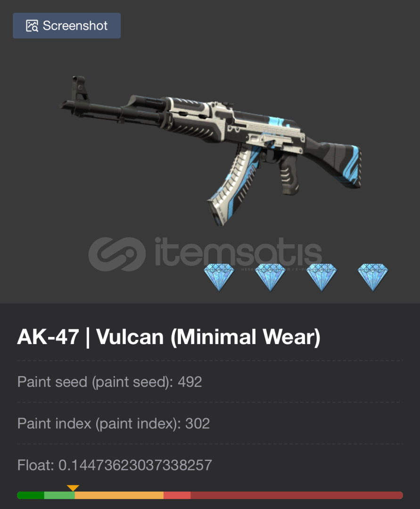420x509 pixels.
Task: Open the Screenshot button
Action: coord(66,25)
